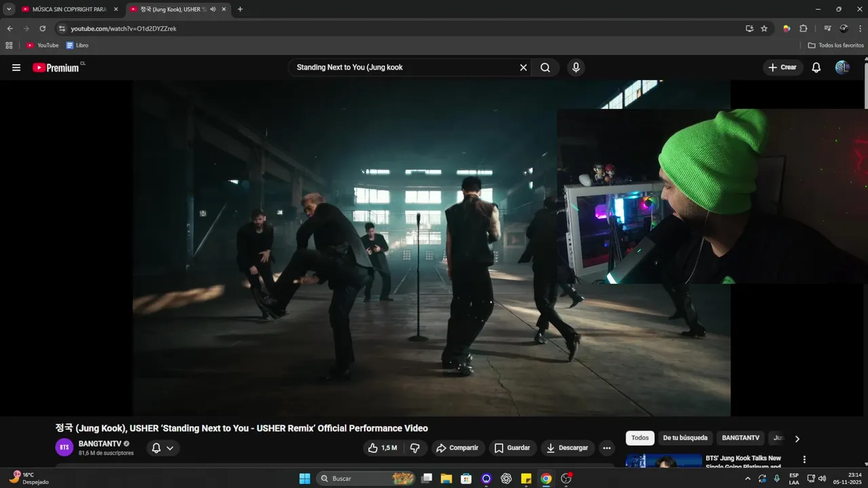Open the Extensions puzzle icon
The image size is (868, 488).
click(x=804, y=28)
